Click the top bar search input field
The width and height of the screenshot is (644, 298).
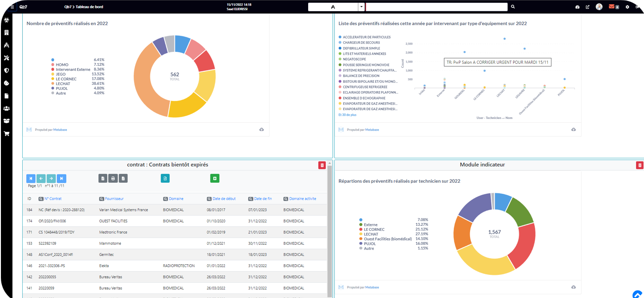437,7
